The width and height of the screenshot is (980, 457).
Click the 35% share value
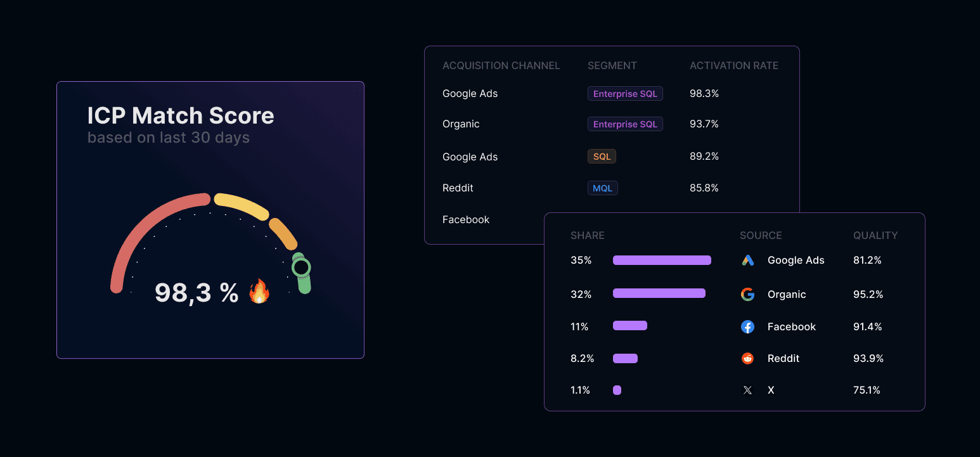click(x=581, y=261)
